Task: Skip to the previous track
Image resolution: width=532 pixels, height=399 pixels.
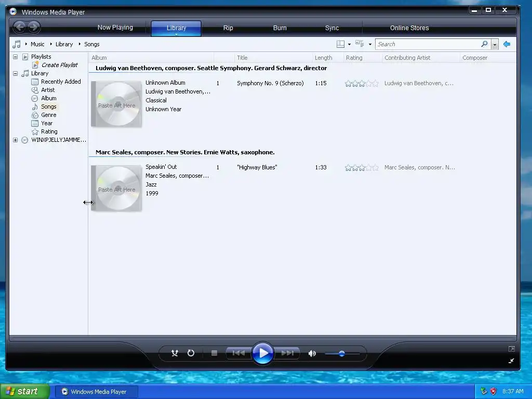Action: 238,353
